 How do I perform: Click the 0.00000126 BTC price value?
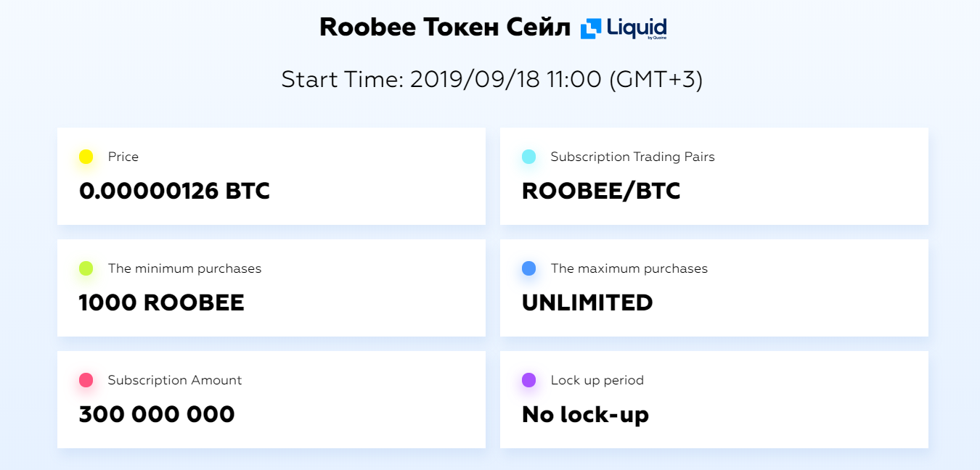click(x=174, y=191)
